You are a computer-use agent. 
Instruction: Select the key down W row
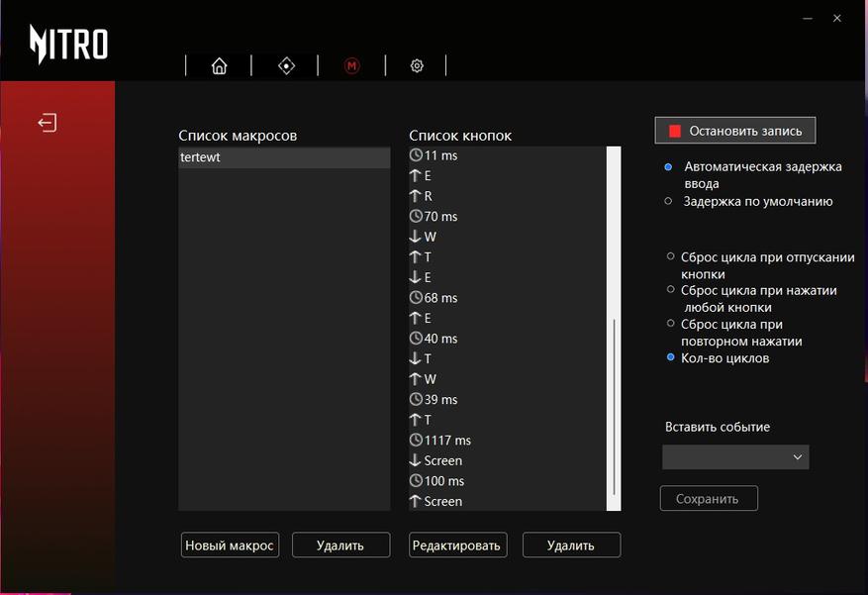(x=508, y=237)
